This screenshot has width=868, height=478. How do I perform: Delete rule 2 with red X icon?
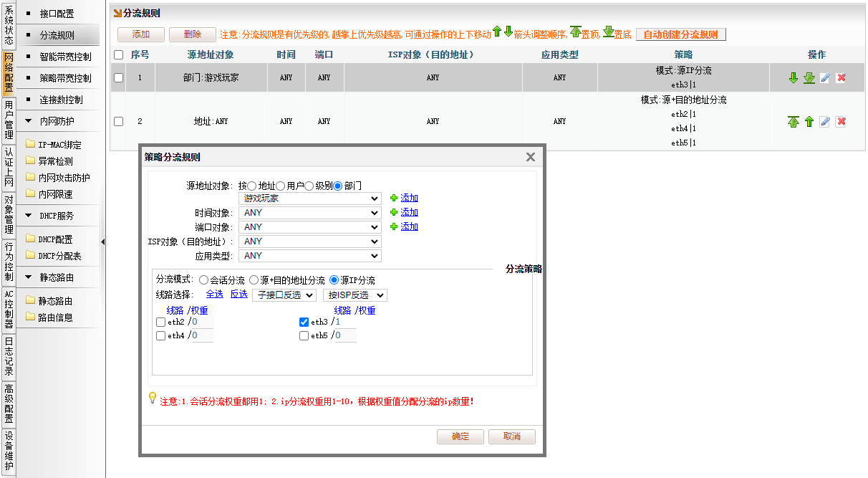coord(841,122)
